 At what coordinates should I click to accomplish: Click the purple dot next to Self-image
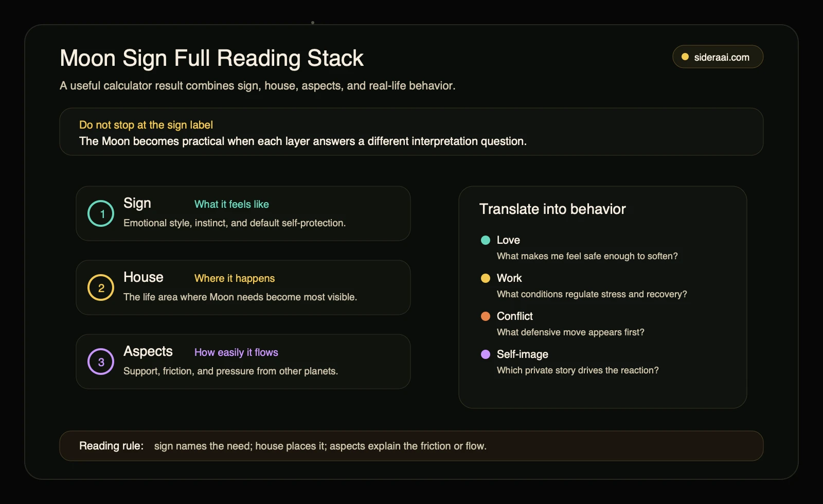click(486, 354)
